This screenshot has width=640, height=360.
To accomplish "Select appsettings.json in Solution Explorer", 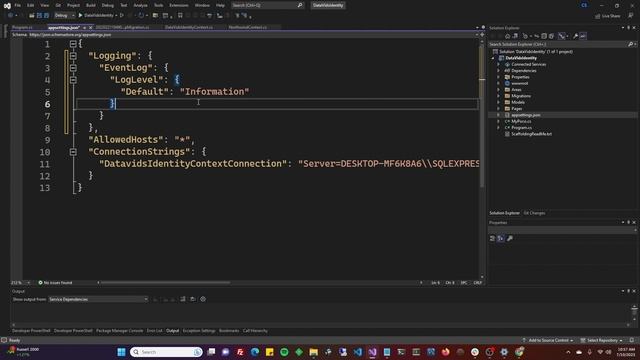I will 525,115.
